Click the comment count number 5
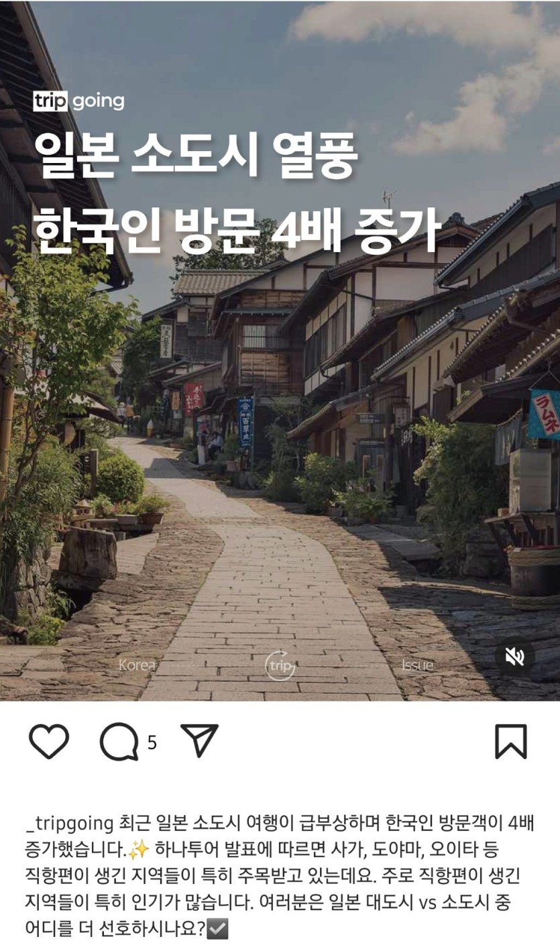 (152, 742)
